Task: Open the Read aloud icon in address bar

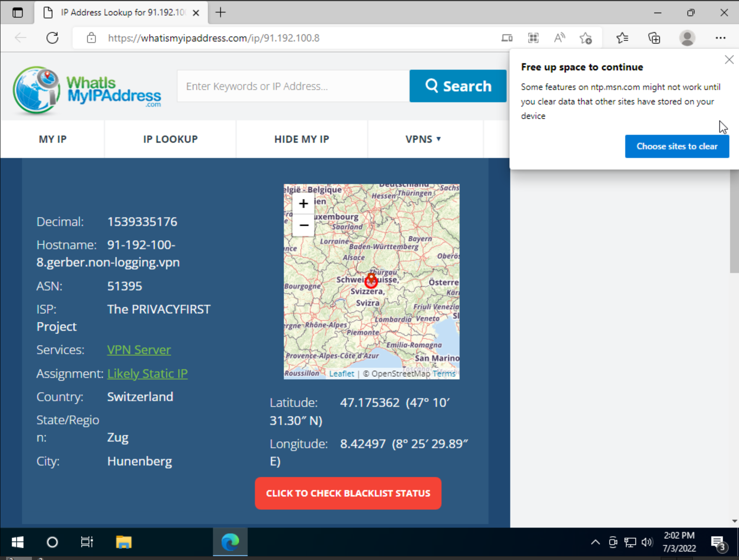Action: click(559, 38)
